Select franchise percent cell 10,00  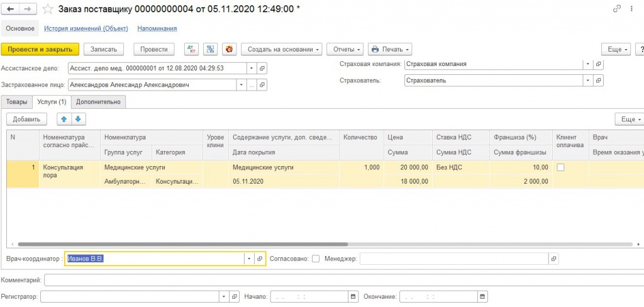tap(521, 167)
